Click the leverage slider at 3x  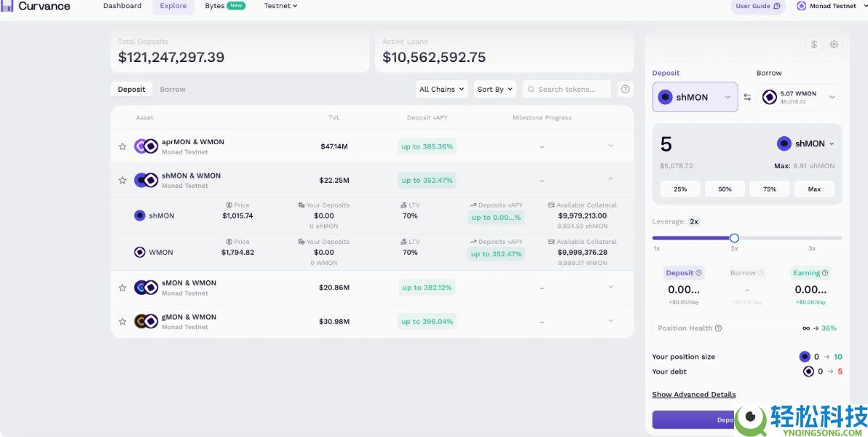(x=812, y=238)
